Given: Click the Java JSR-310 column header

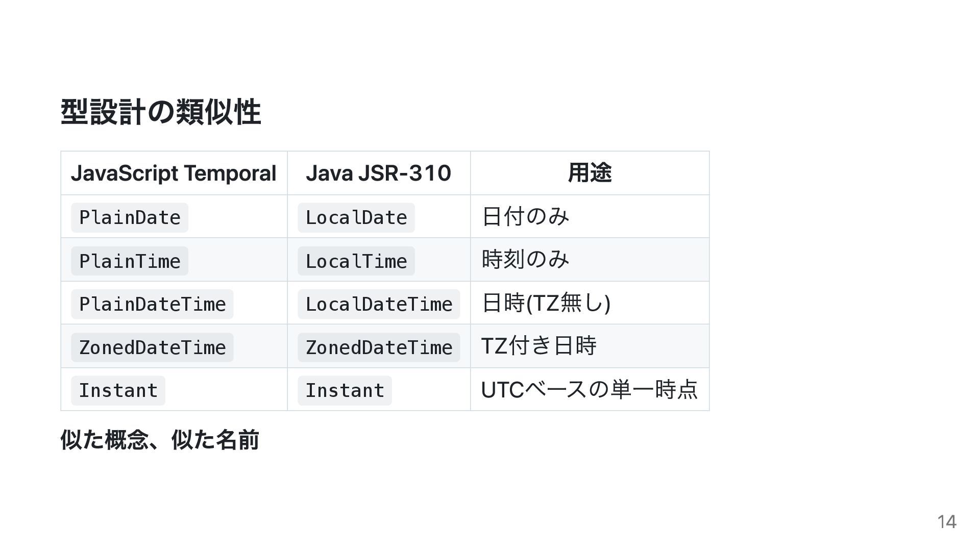Looking at the screenshot, I should pyautogui.click(x=379, y=173).
